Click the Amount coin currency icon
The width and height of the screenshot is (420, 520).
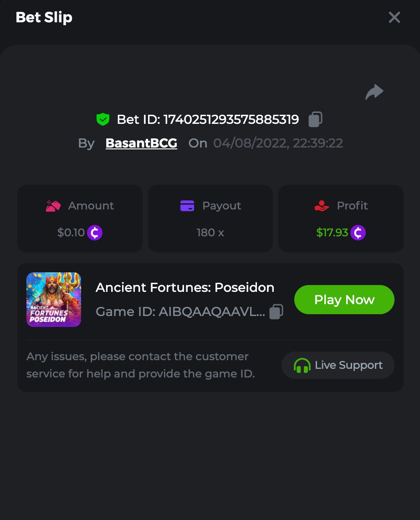pos(95,233)
